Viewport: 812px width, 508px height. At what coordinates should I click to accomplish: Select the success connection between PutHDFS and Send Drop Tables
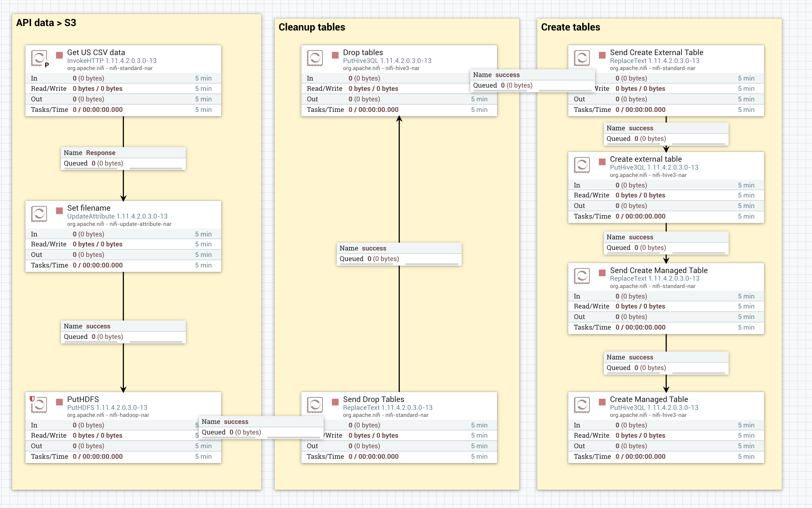[x=261, y=427]
